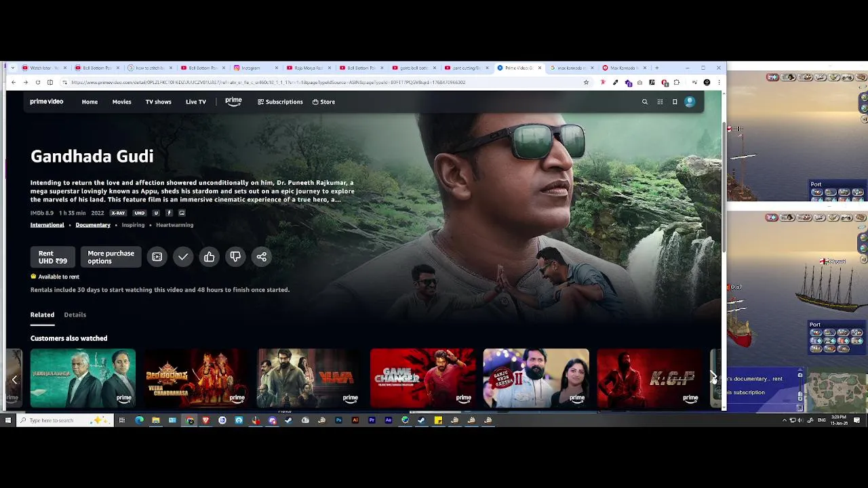This screenshot has width=868, height=488.
Task: Switch to the Instagram browser tab
Action: [x=255, y=68]
